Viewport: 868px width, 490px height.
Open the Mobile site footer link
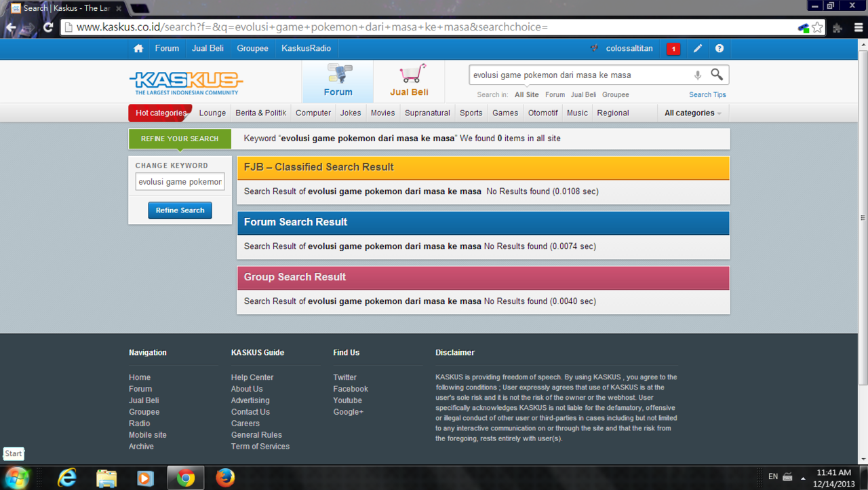coord(148,435)
